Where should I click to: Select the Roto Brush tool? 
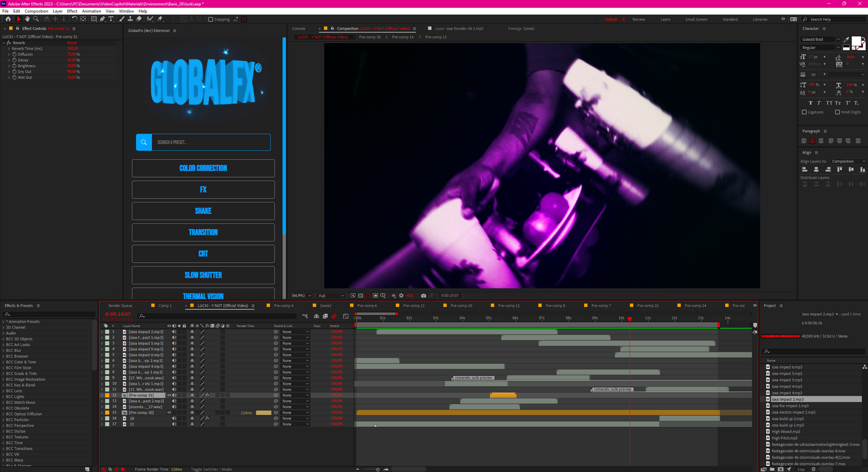click(150, 19)
